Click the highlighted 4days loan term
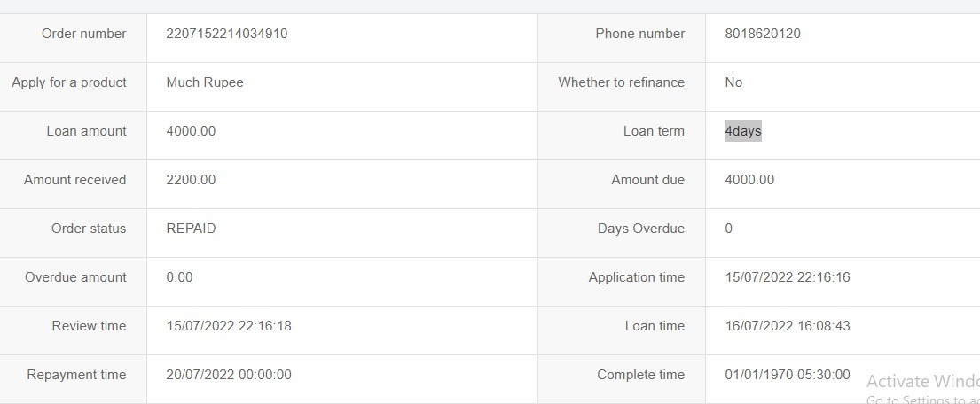This screenshot has height=404, width=980. (743, 131)
